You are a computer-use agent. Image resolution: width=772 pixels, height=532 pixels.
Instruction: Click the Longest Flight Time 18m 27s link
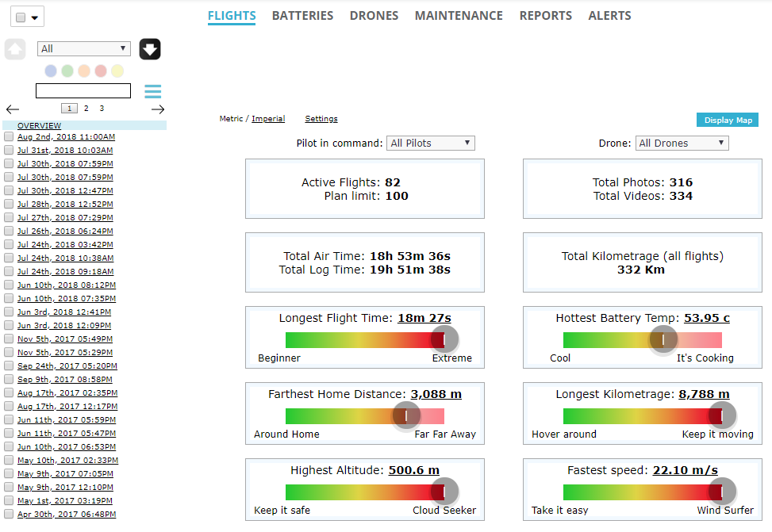[x=424, y=318]
